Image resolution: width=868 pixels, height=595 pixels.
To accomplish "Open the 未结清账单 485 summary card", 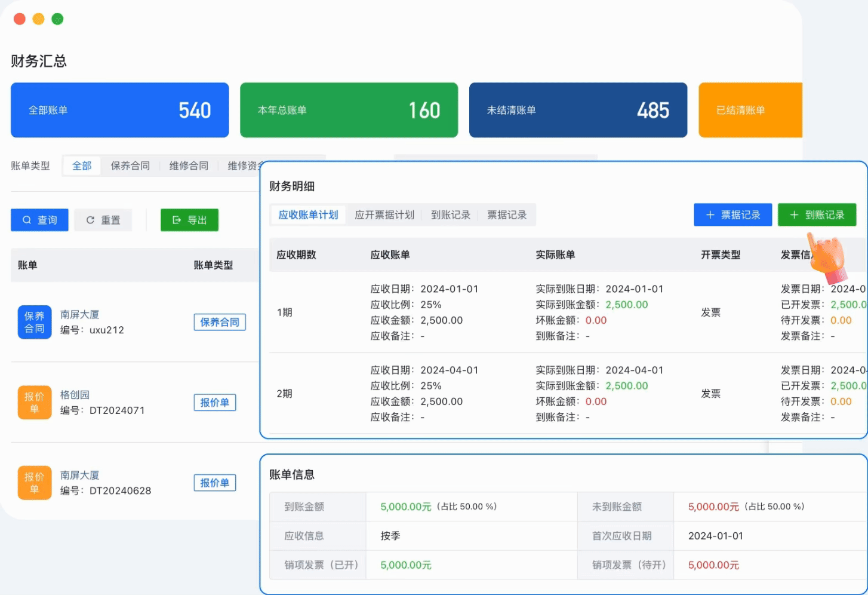I will coord(577,110).
